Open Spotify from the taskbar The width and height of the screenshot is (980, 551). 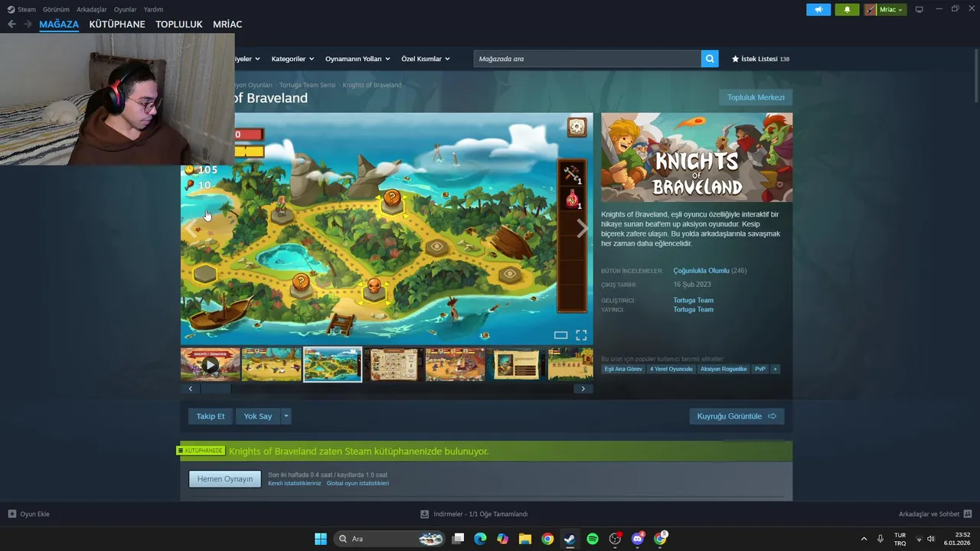593,539
